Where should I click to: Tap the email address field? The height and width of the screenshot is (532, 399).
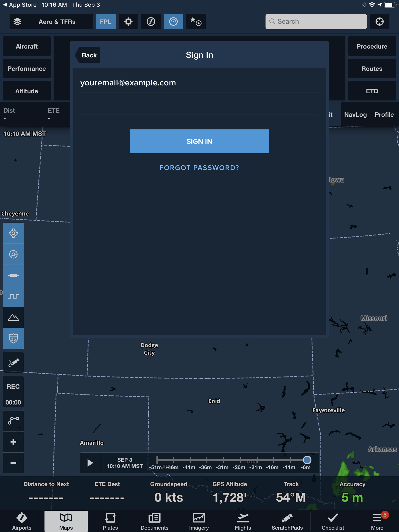coord(199,83)
